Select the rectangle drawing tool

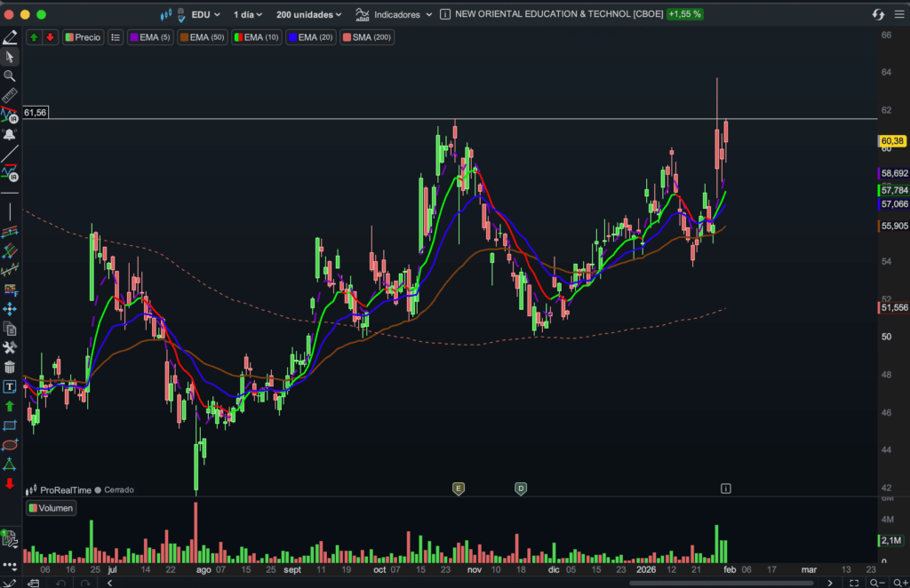[x=10, y=425]
